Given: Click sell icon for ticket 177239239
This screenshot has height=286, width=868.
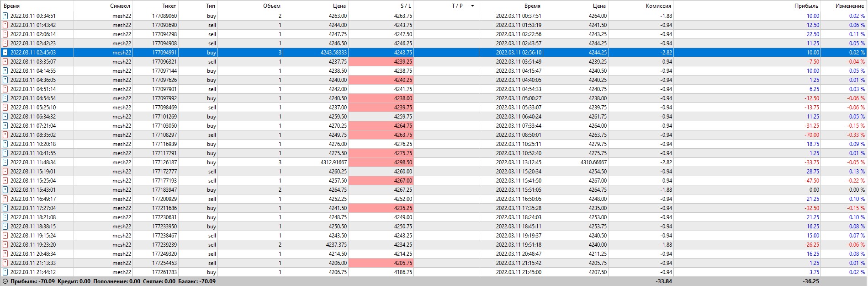Looking at the screenshot, I should coord(5,245).
